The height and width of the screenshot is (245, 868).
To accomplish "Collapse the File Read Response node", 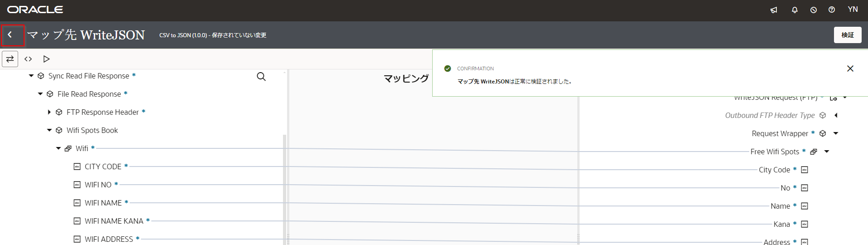I will (40, 94).
